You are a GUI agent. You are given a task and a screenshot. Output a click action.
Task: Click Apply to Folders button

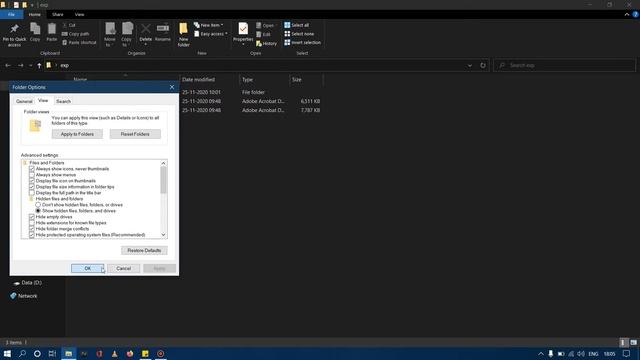coord(77,134)
